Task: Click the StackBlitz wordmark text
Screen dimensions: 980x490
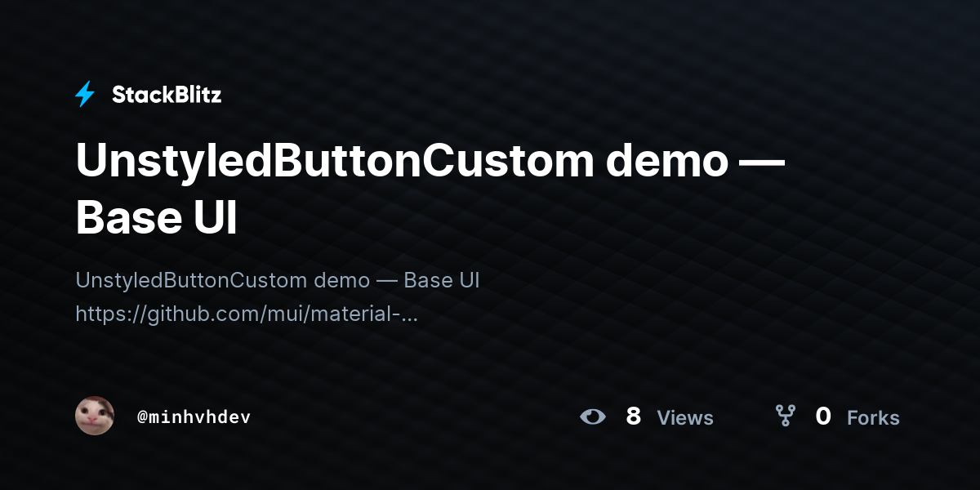Action: point(167,95)
